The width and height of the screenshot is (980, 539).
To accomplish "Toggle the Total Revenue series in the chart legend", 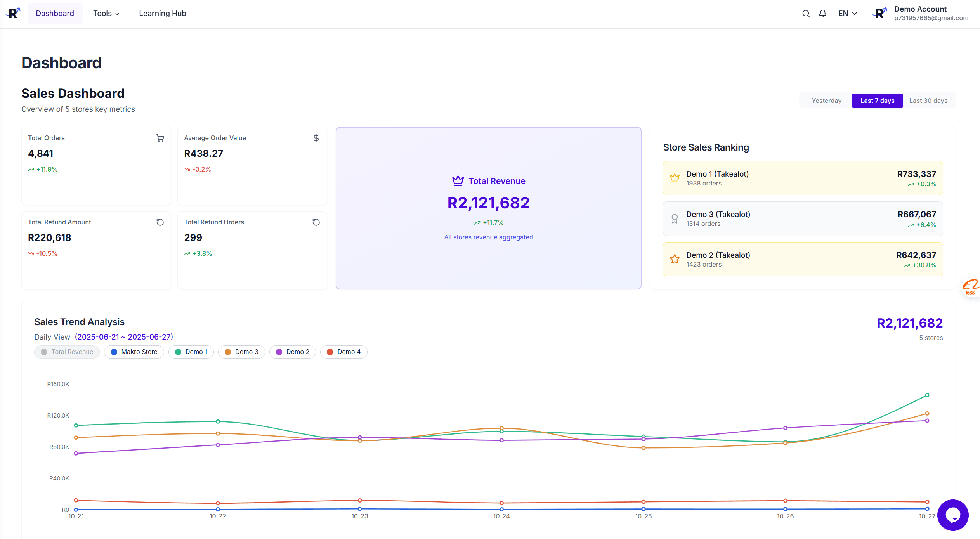I will click(67, 352).
